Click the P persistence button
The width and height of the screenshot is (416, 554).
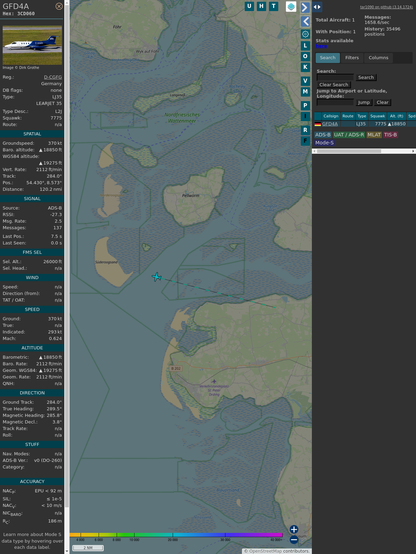(305, 105)
